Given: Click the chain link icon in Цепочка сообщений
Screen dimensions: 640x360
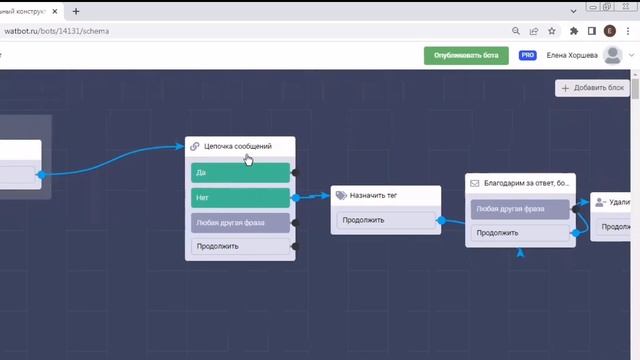Looking at the screenshot, I should coord(195,146).
